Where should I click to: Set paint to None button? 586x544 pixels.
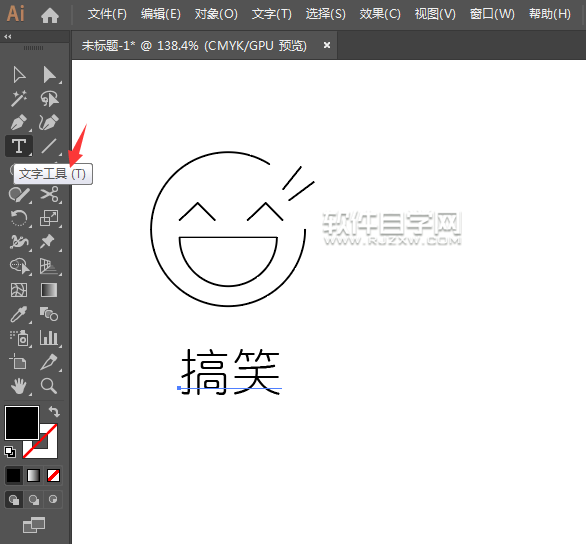53,476
